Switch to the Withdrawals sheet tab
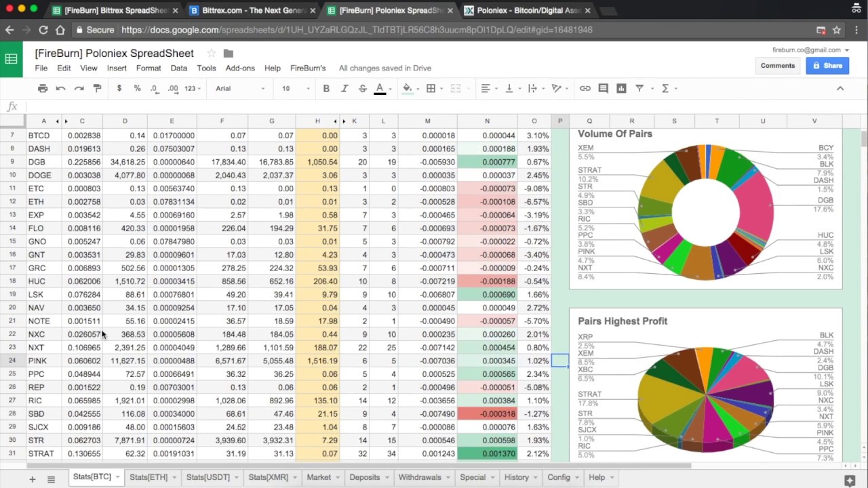This screenshot has height=488, width=868. click(x=424, y=477)
